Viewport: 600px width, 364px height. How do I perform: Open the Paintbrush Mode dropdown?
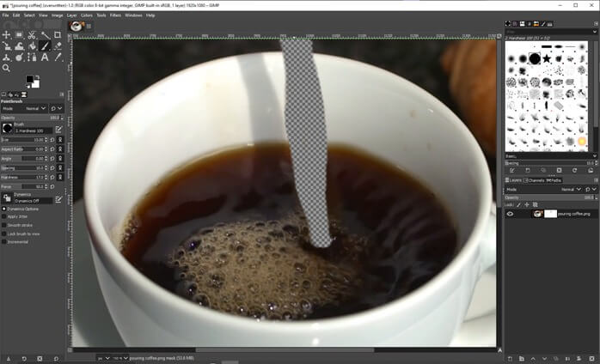[x=24, y=108]
